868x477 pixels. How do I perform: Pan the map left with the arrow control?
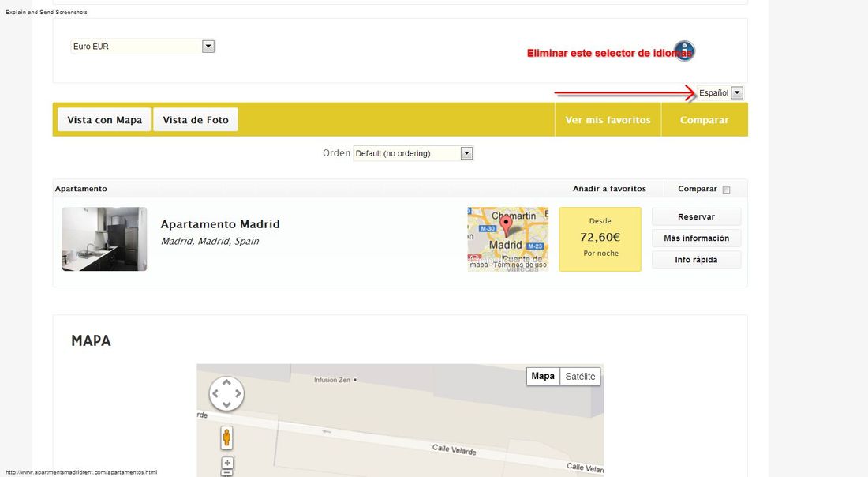(x=215, y=393)
